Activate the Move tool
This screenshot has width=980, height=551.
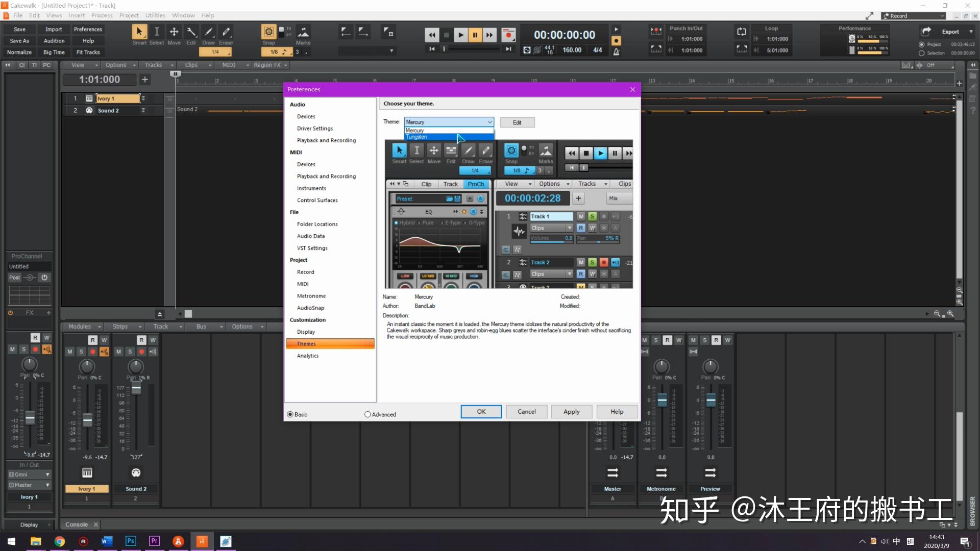[174, 32]
